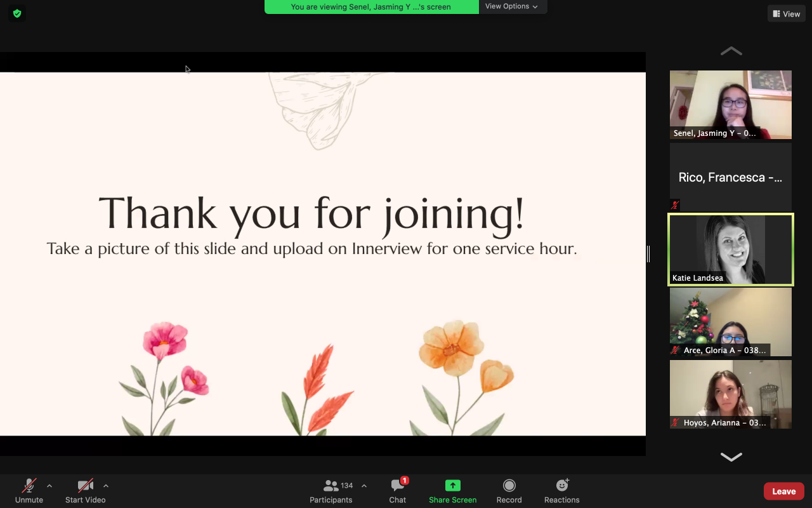Viewport: 812px width, 508px height.
Task: Show more participants with the down chevron
Action: tap(731, 457)
